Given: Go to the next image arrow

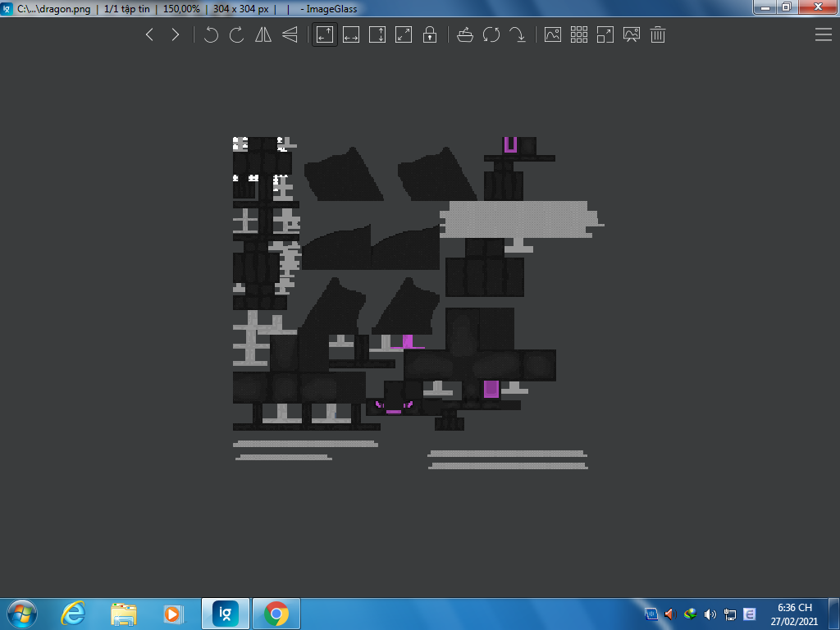Looking at the screenshot, I should tap(176, 34).
